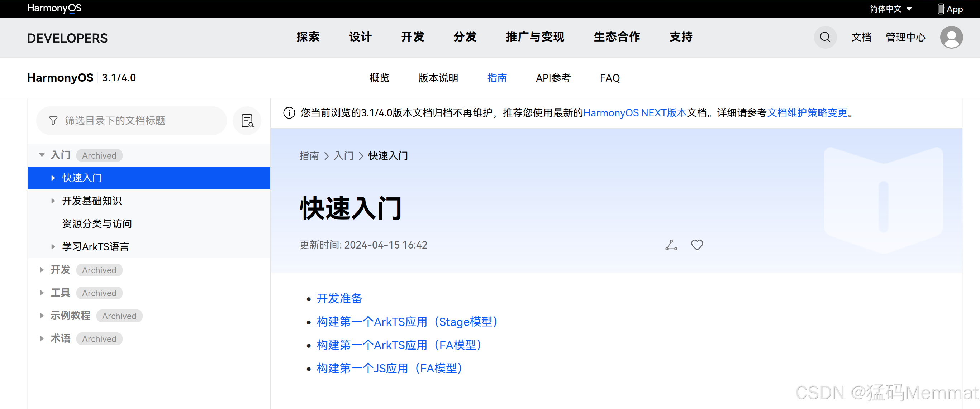Open the 生态合作 navigation menu

(x=617, y=37)
